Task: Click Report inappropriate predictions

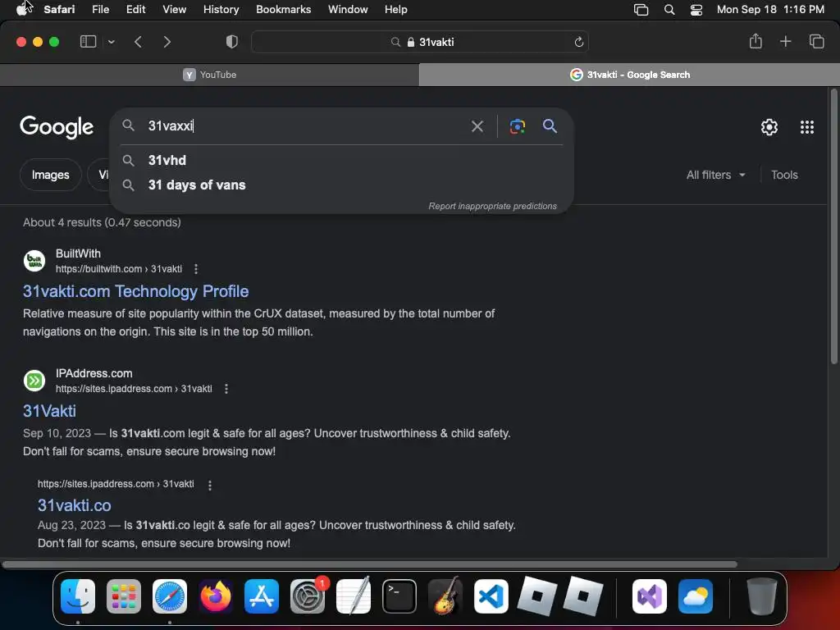Action: [x=492, y=206]
